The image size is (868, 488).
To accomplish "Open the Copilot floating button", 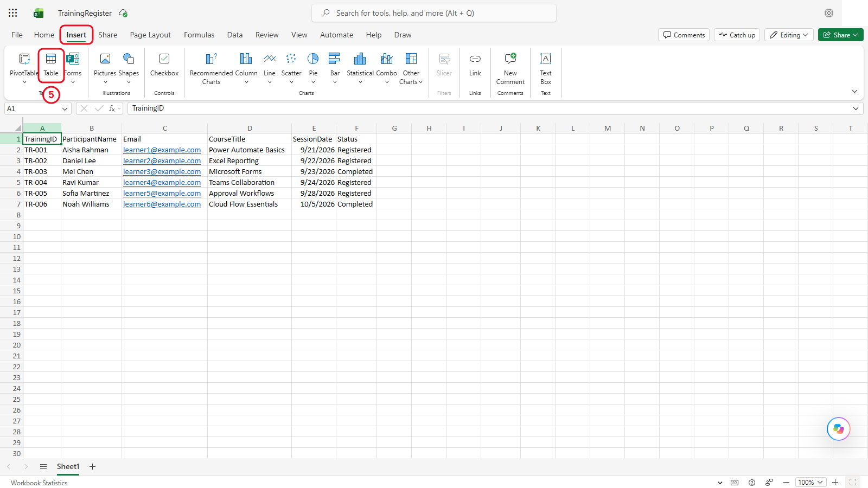I will point(839,429).
